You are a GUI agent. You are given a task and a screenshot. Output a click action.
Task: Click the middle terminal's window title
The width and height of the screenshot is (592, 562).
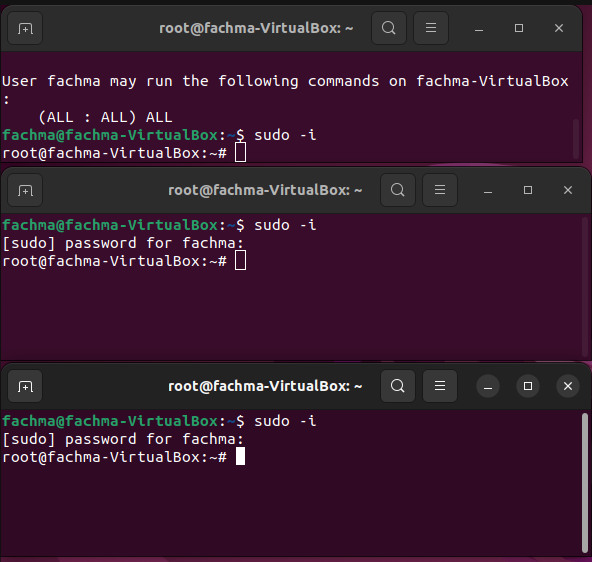(265, 190)
